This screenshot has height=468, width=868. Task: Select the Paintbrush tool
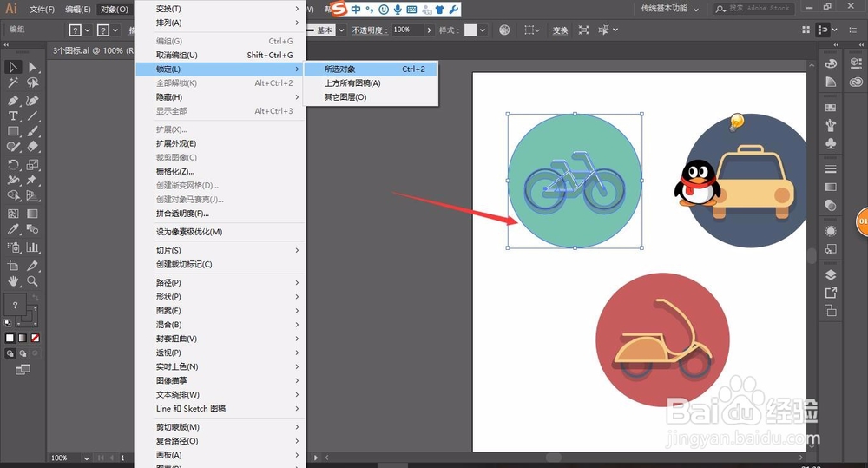[x=33, y=132]
